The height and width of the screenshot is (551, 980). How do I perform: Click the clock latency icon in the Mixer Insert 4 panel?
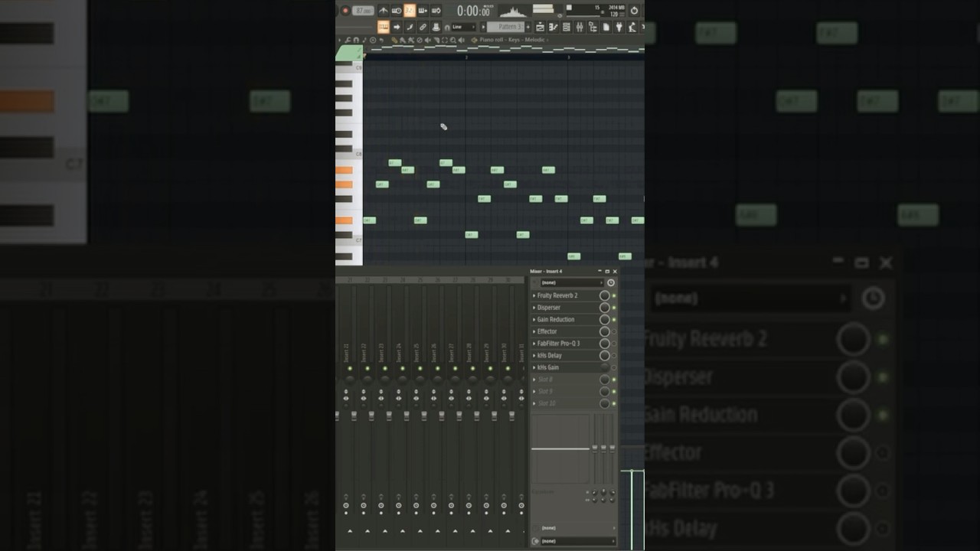pyautogui.click(x=610, y=282)
